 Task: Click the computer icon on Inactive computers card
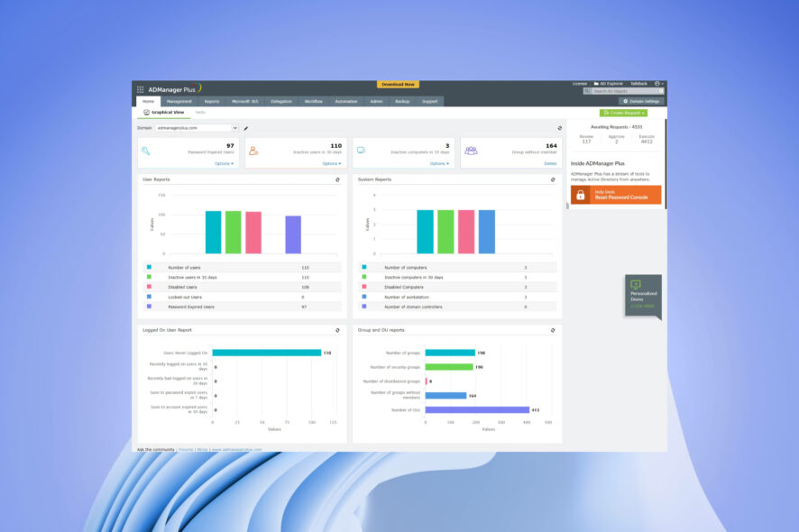362,151
